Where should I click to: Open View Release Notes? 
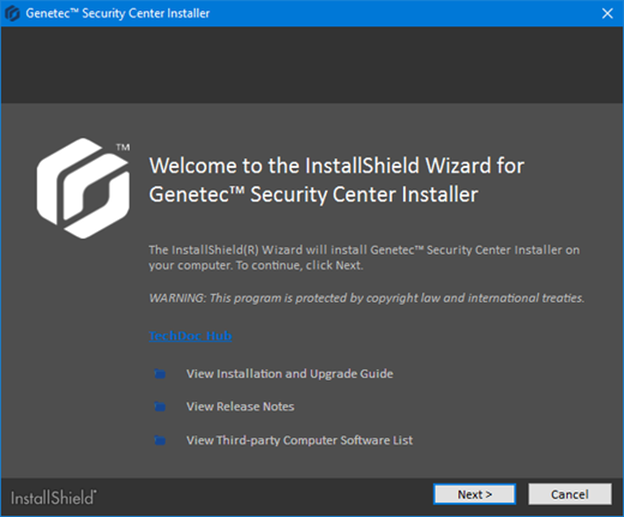[x=240, y=406]
